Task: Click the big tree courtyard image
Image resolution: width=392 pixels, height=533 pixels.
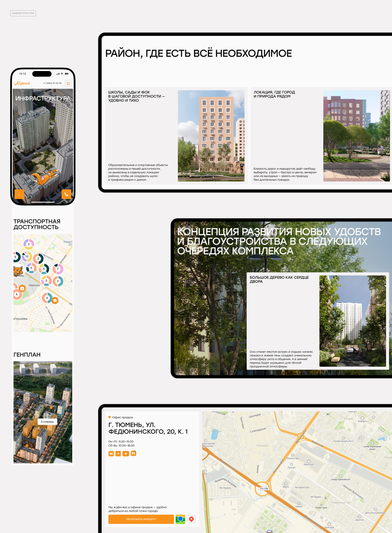Action: [352, 321]
